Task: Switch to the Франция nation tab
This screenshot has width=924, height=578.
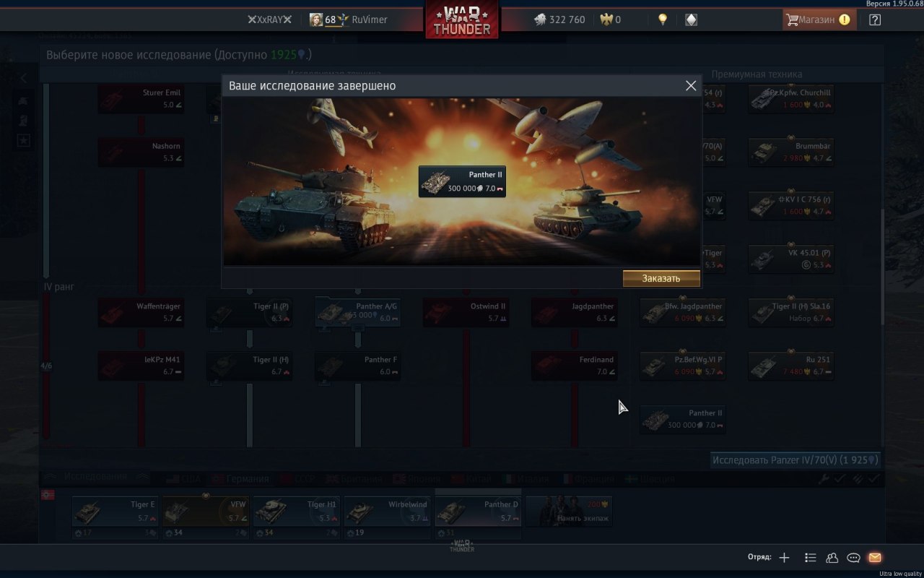Action: [589, 478]
